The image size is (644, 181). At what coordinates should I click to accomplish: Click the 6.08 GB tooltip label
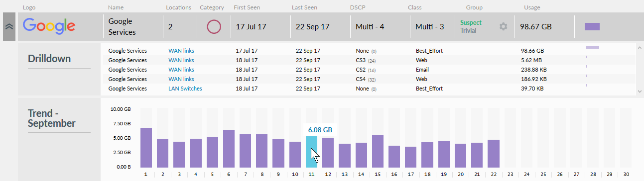(320, 130)
